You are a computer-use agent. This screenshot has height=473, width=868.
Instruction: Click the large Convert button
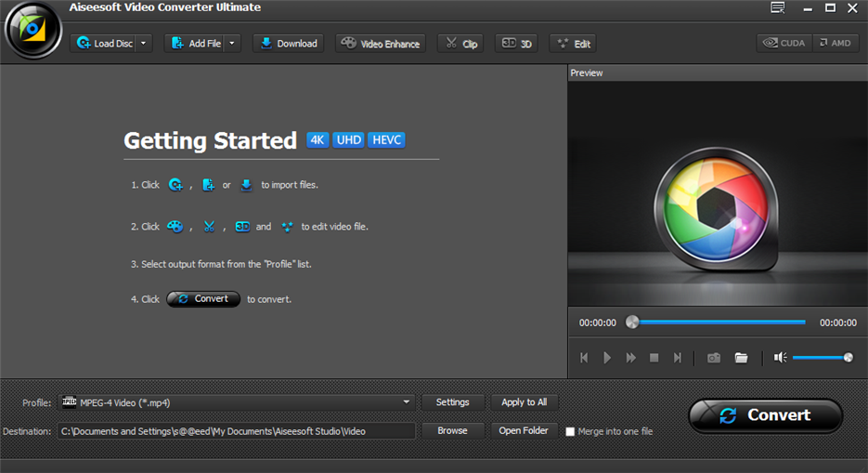[x=765, y=415]
